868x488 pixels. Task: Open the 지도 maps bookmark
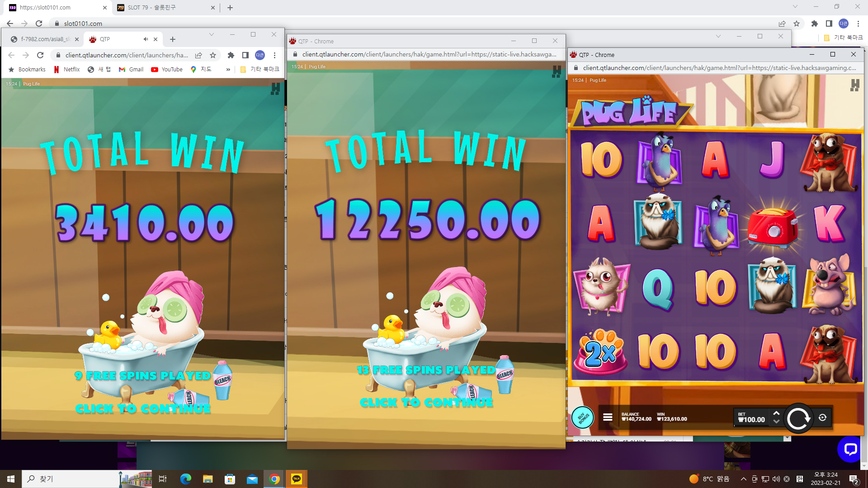(201, 70)
